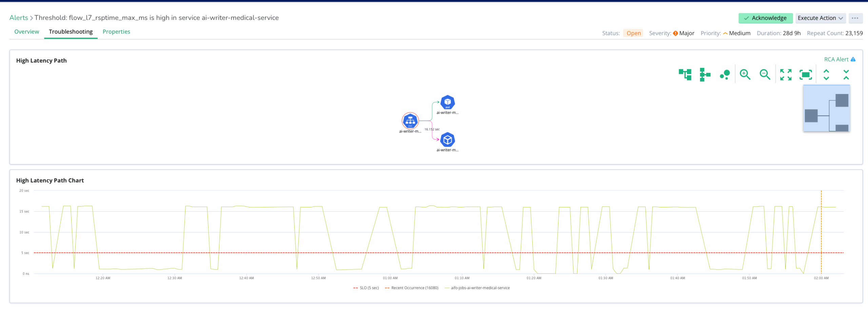Viewport: 868px width, 320px height.
Task: Open the Execute Action dropdown
Action: 820,18
